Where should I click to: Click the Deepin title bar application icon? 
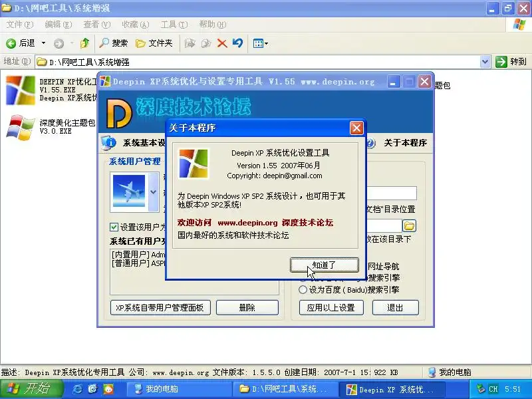pyautogui.click(x=105, y=81)
